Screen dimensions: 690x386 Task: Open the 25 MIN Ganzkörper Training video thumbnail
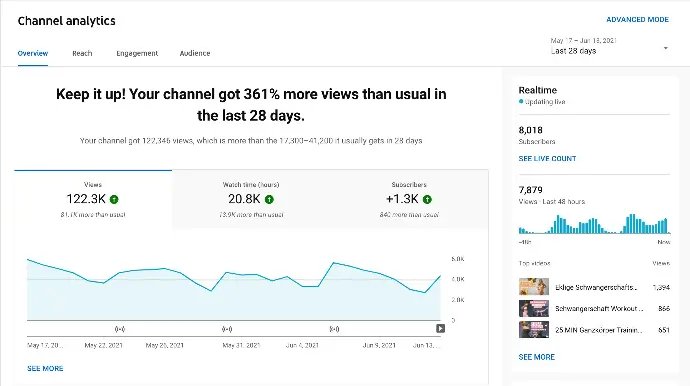click(x=534, y=329)
